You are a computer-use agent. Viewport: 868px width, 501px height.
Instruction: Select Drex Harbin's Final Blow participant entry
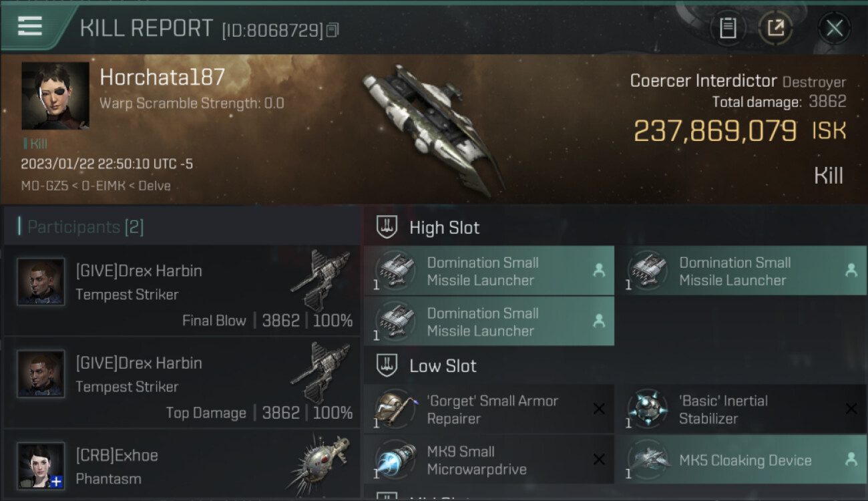pyautogui.click(x=182, y=291)
